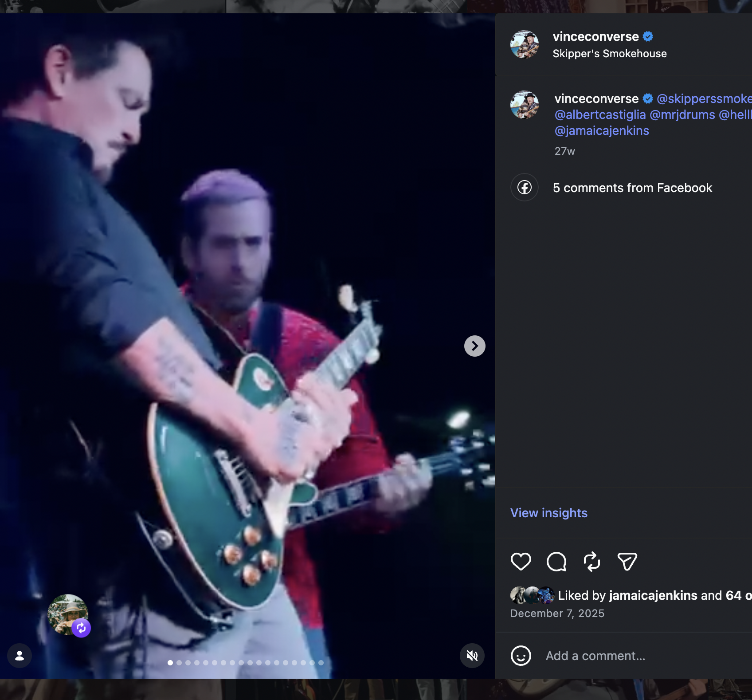
Task: Open View insights for the post
Action: (x=549, y=513)
